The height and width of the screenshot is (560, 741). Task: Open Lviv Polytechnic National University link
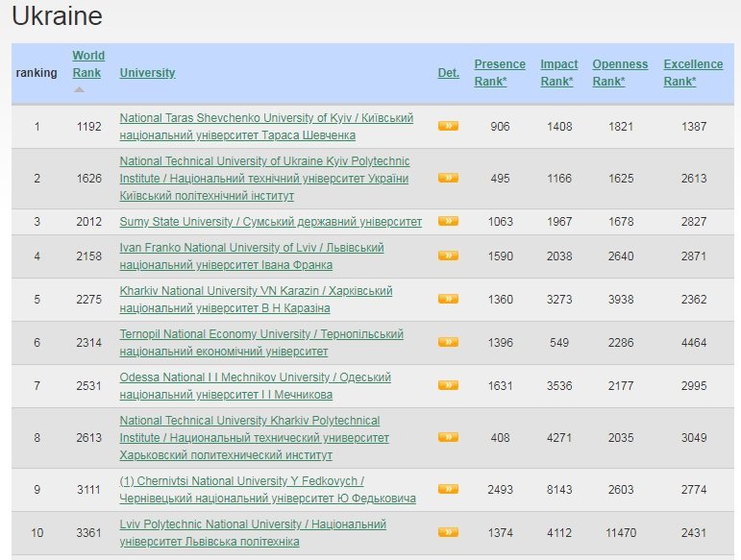[x=253, y=532]
